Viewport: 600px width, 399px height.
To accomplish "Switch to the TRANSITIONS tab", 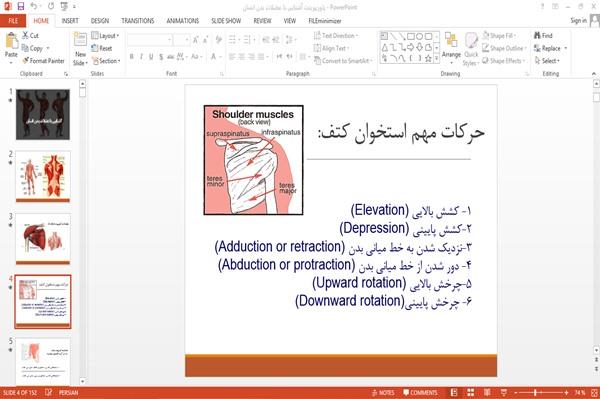I will [x=138, y=21].
